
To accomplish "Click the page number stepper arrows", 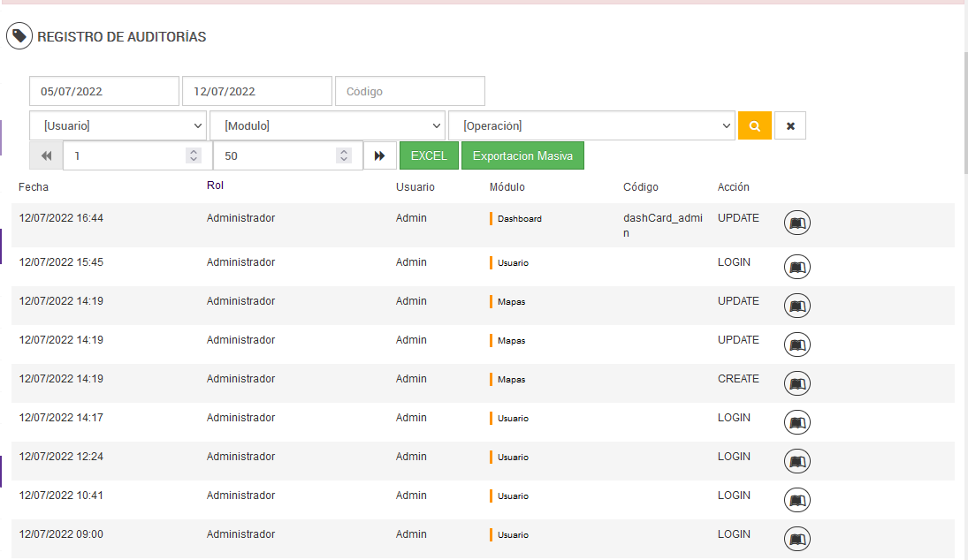I will 194,155.
